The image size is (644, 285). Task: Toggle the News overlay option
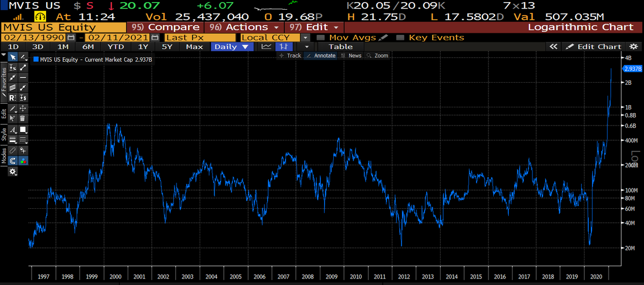352,56
